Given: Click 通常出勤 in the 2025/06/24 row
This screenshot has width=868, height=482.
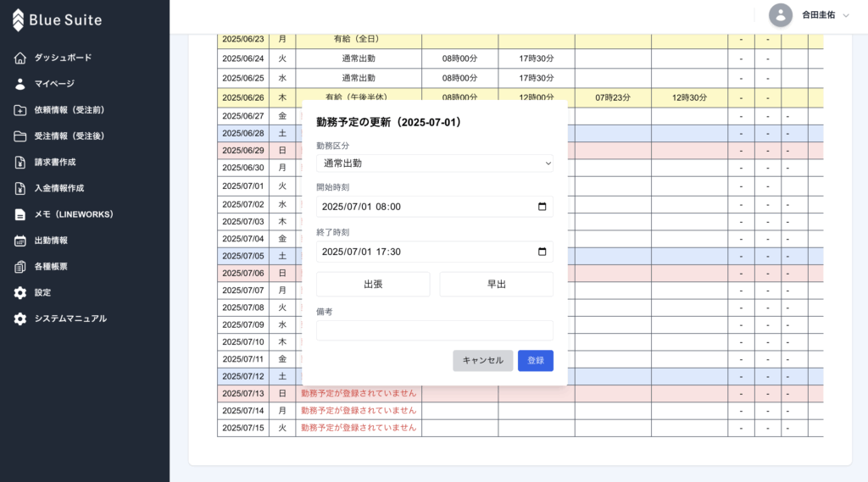Looking at the screenshot, I should (x=359, y=58).
